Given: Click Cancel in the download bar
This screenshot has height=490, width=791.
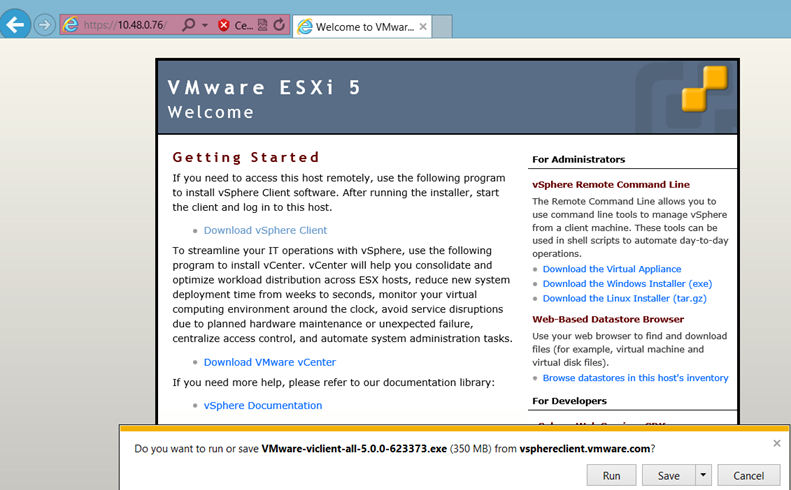Looking at the screenshot, I should [x=749, y=476].
